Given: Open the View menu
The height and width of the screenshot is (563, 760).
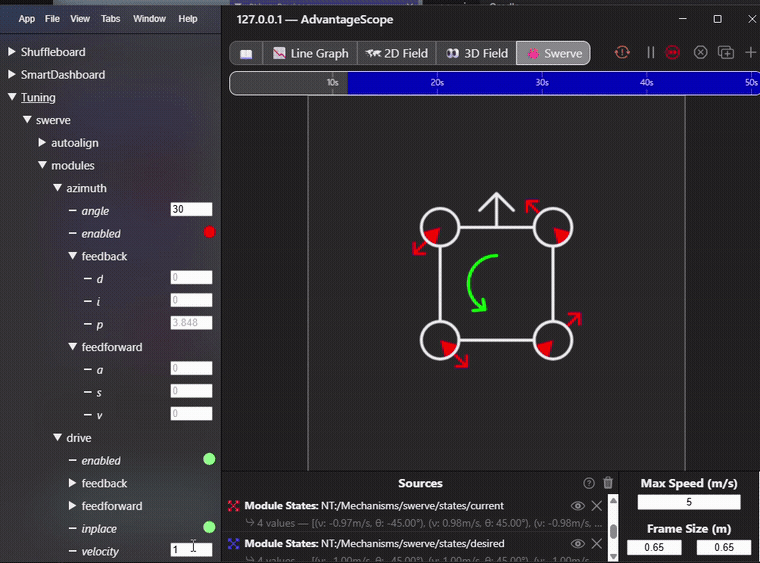Looking at the screenshot, I should (x=80, y=19).
